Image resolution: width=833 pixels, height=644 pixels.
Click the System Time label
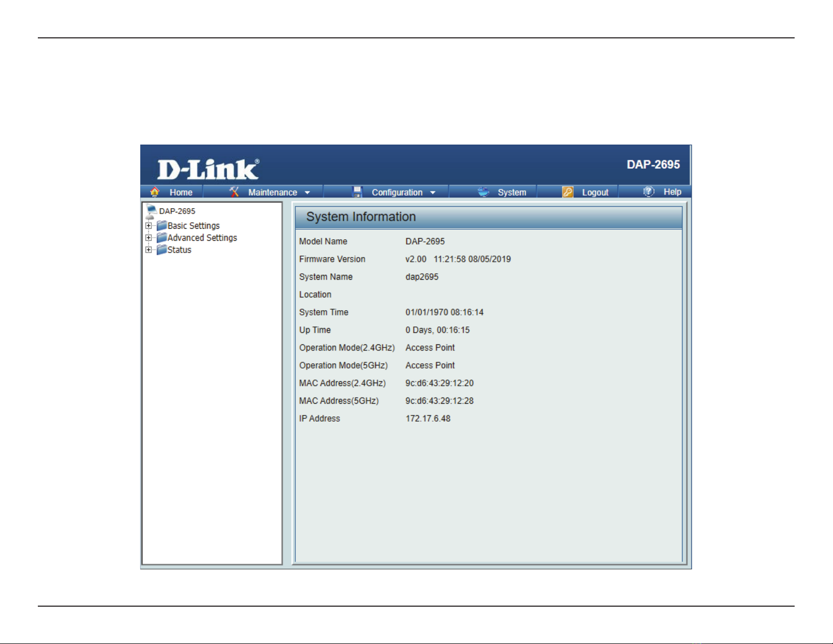click(324, 312)
